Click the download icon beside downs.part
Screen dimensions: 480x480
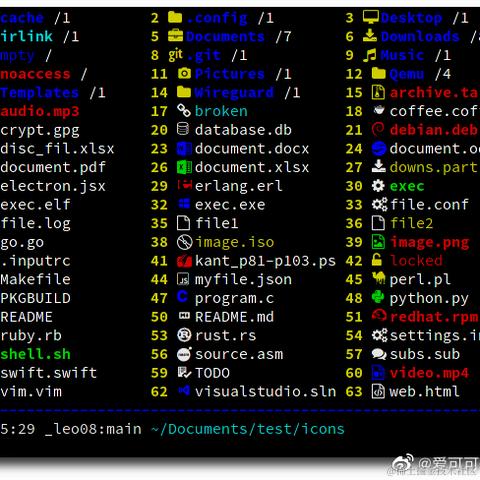point(379,166)
